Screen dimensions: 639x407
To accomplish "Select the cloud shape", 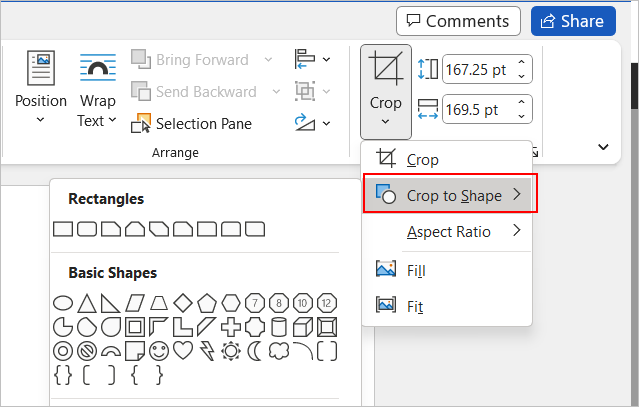I will click(x=279, y=351).
